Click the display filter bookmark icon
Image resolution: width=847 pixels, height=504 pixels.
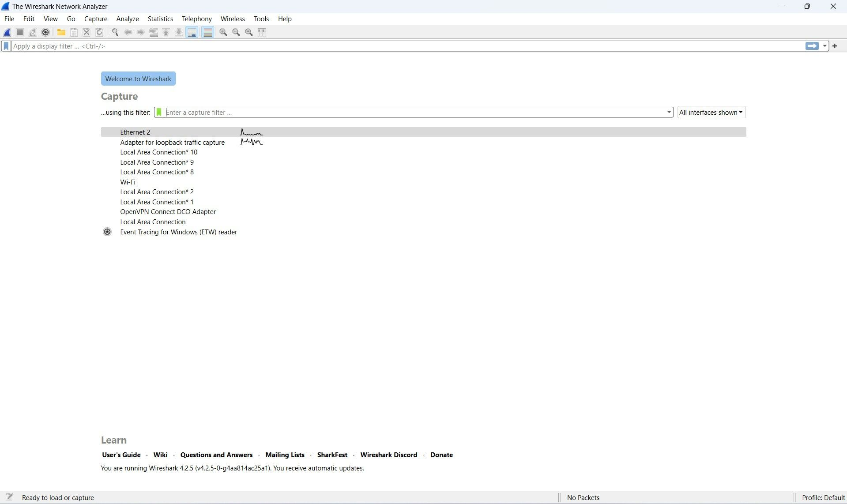[6, 46]
